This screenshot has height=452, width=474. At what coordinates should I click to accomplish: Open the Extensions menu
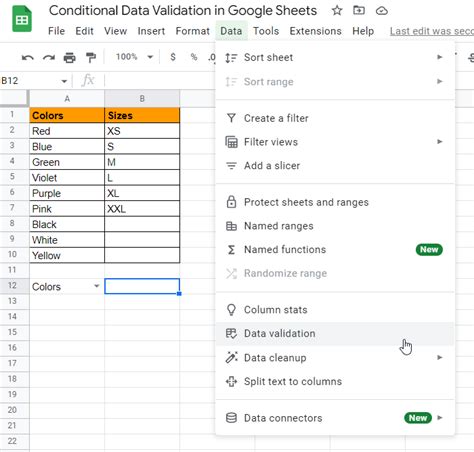pos(315,31)
